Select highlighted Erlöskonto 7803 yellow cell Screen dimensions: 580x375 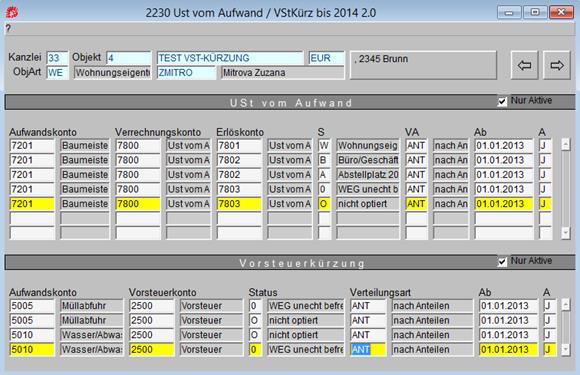click(x=239, y=204)
